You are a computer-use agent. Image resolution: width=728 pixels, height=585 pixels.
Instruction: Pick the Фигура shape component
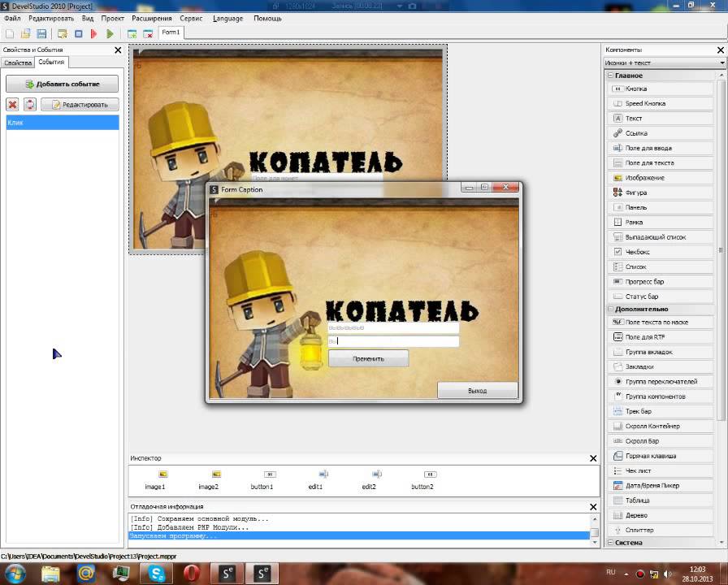(x=661, y=193)
